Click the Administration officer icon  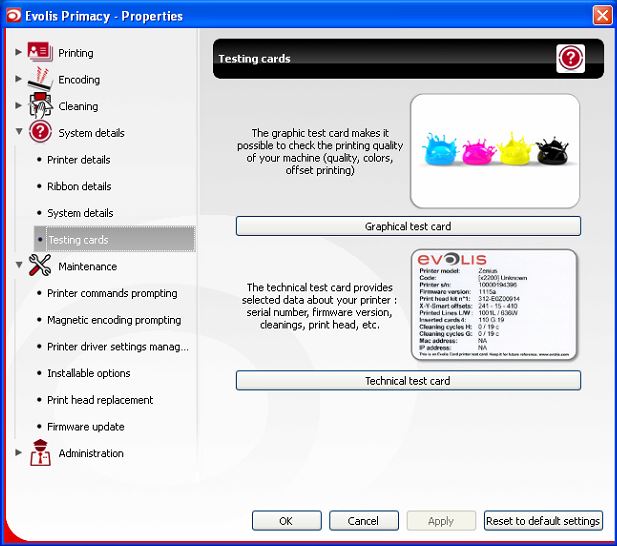coord(40,452)
